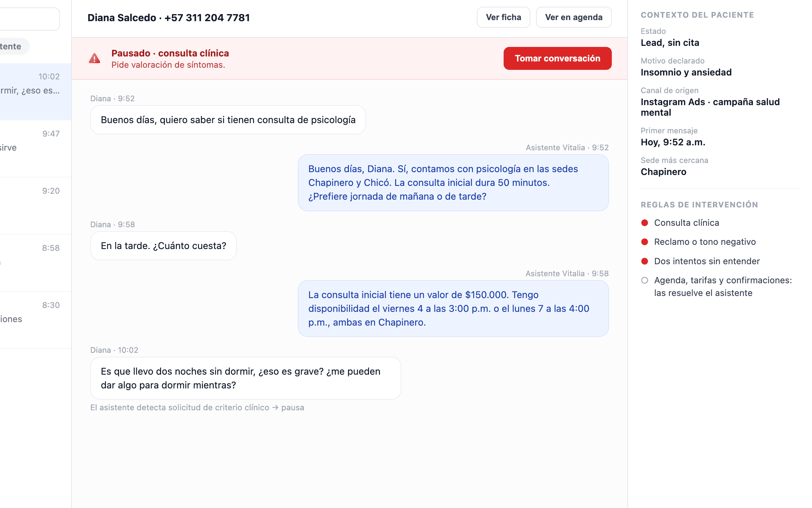The height and width of the screenshot is (508, 812).
Task: Click the 'Pide valoración de síntomas.' text
Action: (x=168, y=65)
